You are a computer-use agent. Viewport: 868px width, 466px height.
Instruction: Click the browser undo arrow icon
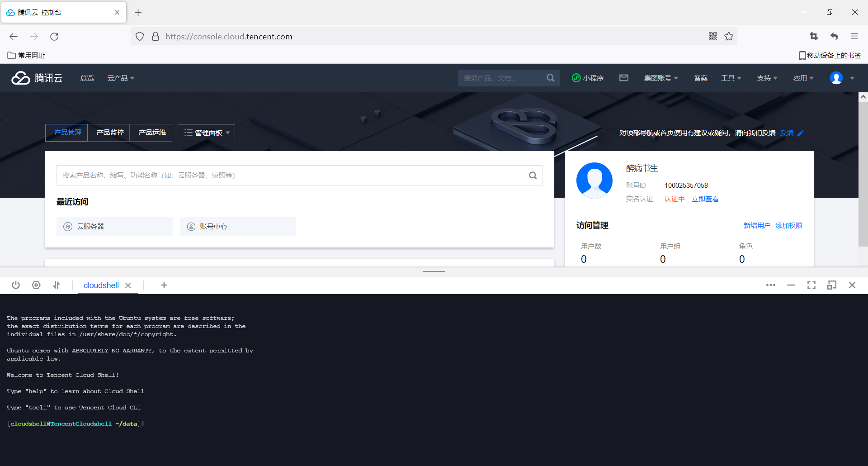(x=834, y=36)
